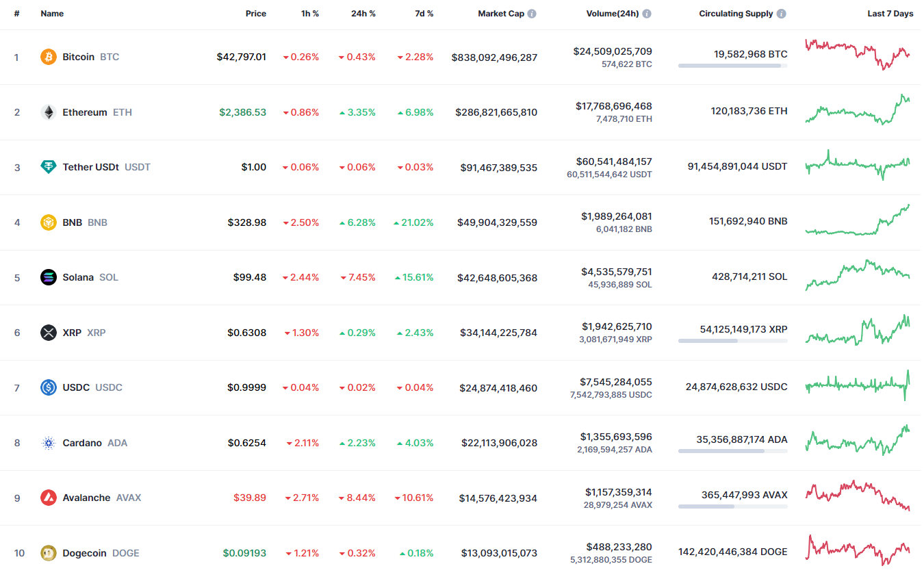Click the yellow BNB logo icon
Image resolution: width=924 pixels, height=577 pixels.
pos(48,222)
